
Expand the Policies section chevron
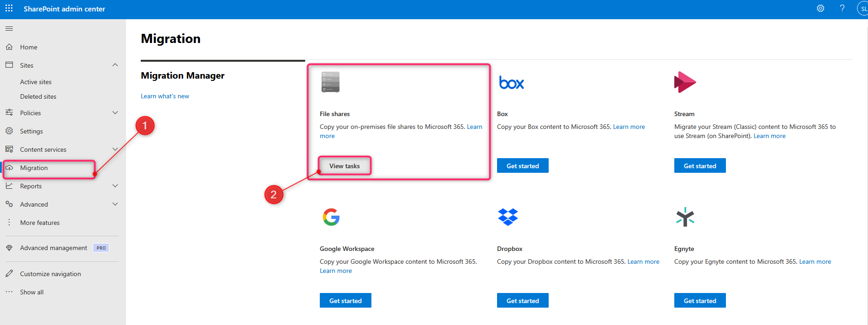point(115,112)
